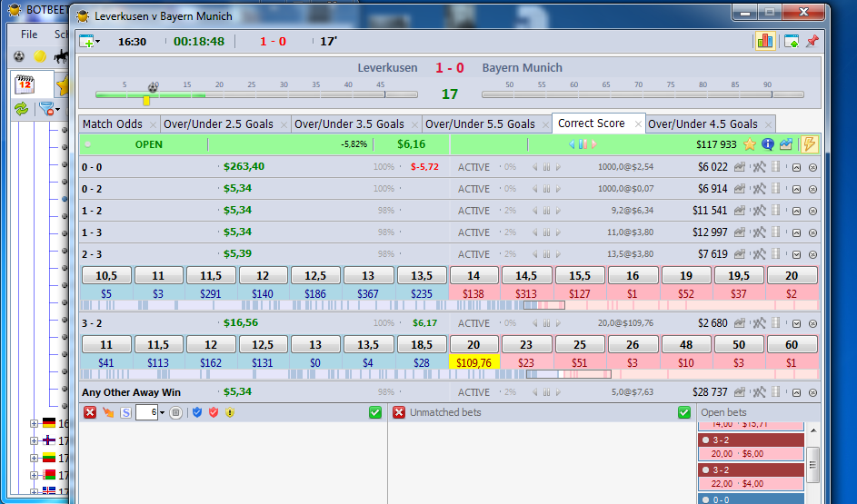Switch to Over/Under 2.5 Goals tab
This screenshot has height=504, width=857.
tap(218, 124)
